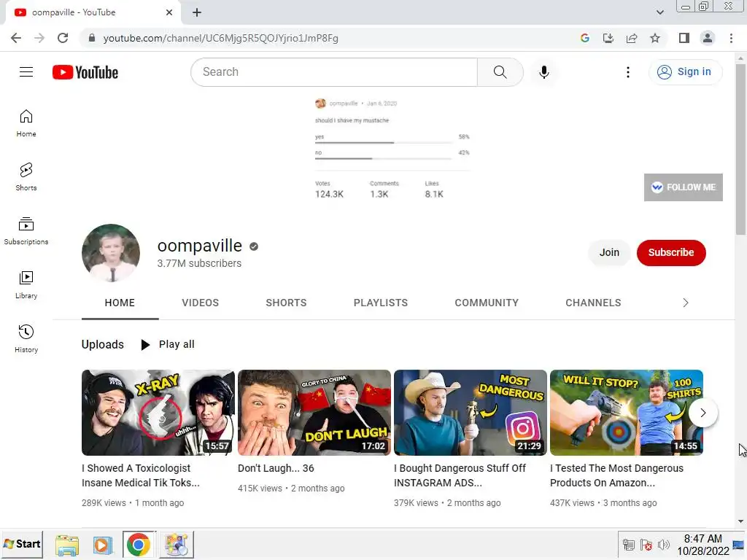Image resolution: width=747 pixels, height=560 pixels.
Task: Select the HOME channel tab
Action: [x=120, y=303]
